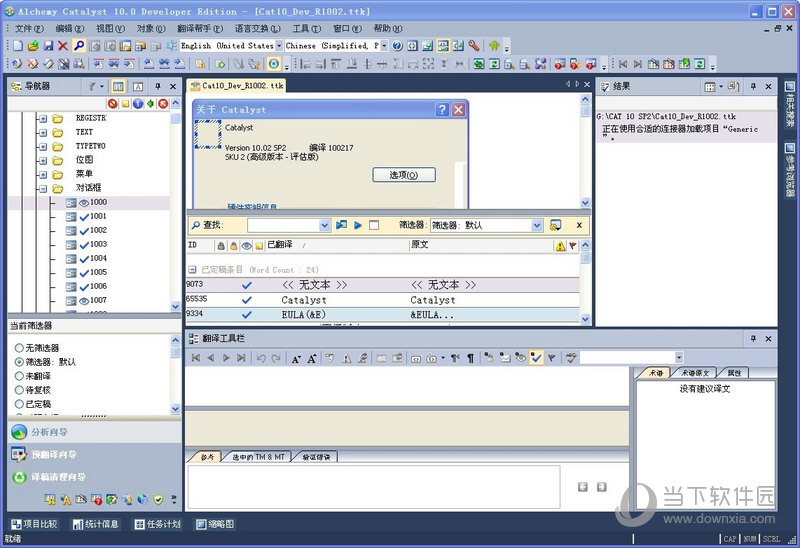Expand the 菜单 folder in navigator tree
This screenshot has height=548, width=800.
[43, 175]
